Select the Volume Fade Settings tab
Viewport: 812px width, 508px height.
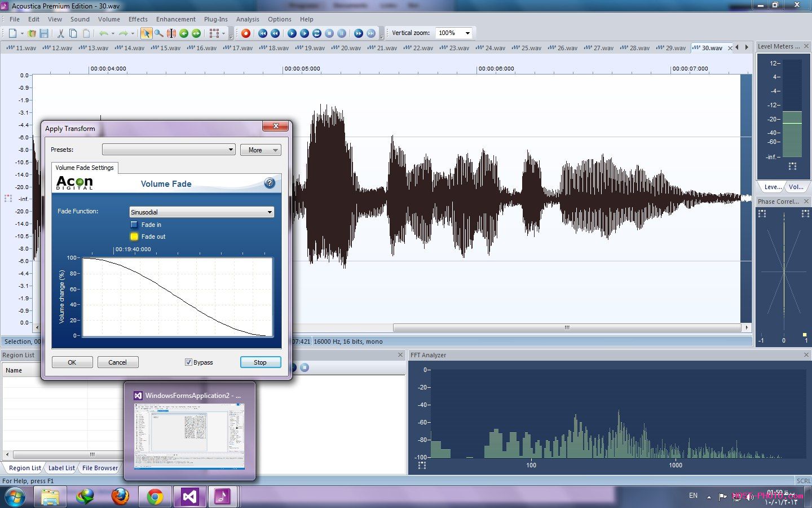click(x=85, y=168)
